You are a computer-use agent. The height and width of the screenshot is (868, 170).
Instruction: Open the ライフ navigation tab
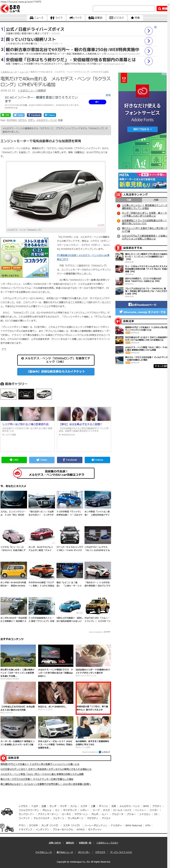(x=57, y=18)
